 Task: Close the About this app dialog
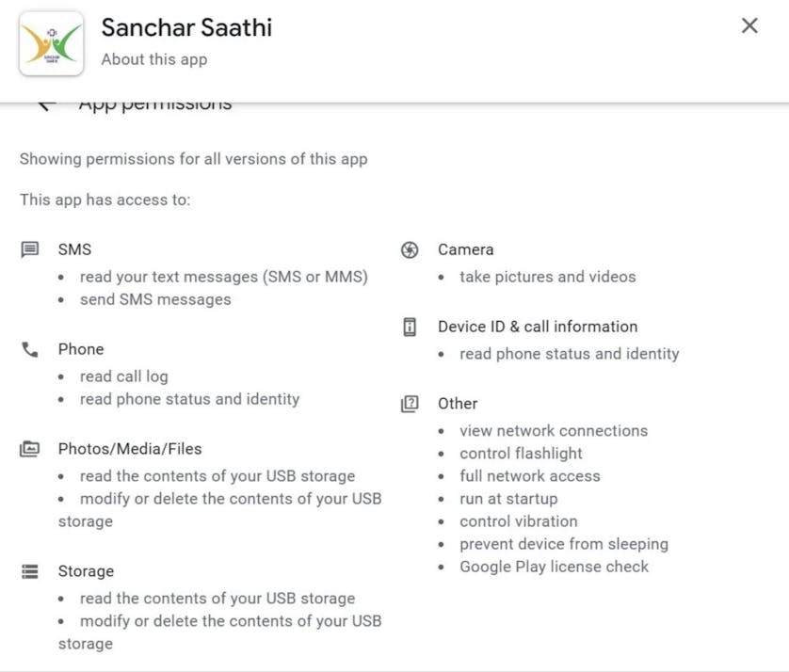(749, 26)
